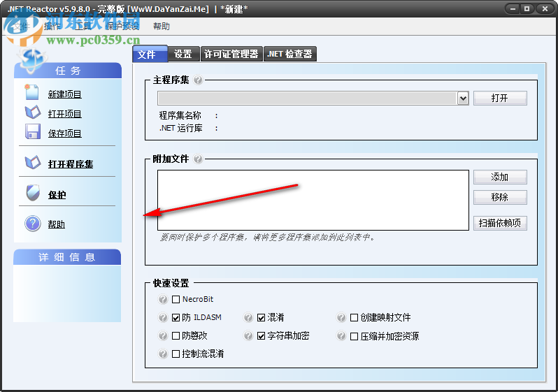Screen dimensions: 558x392
Task: Uncheck the 字符串加密 option
Action: (x=262, y=336)
